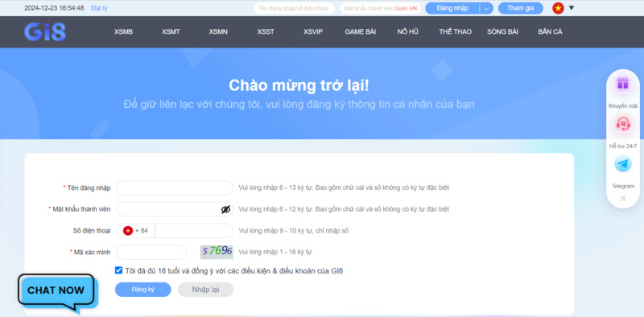Click the Đăng nhập button
Image resolution: width=644 pixels, height=317 pixels.
452,8
